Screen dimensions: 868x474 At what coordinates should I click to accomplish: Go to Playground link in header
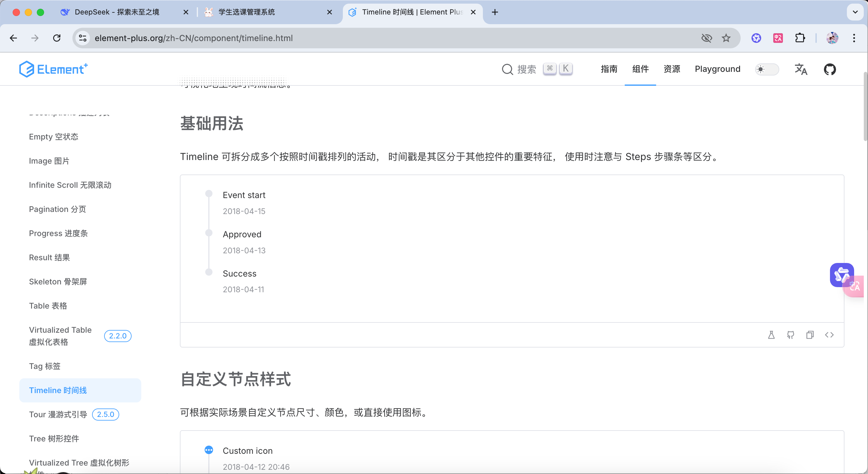point(717,69)
